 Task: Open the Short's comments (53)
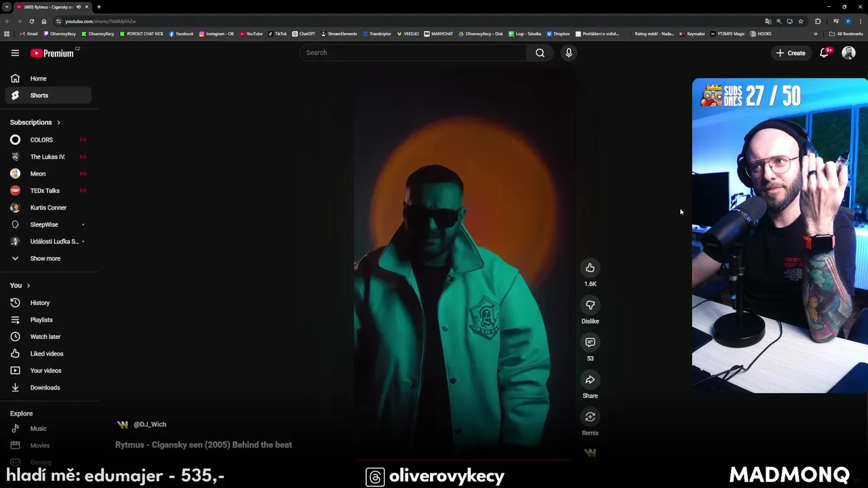click(590, 342)
